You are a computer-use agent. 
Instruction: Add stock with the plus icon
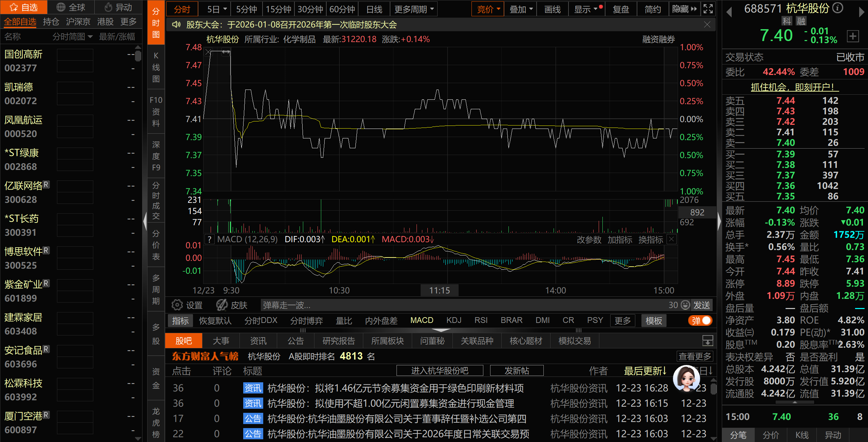(853, 36)
